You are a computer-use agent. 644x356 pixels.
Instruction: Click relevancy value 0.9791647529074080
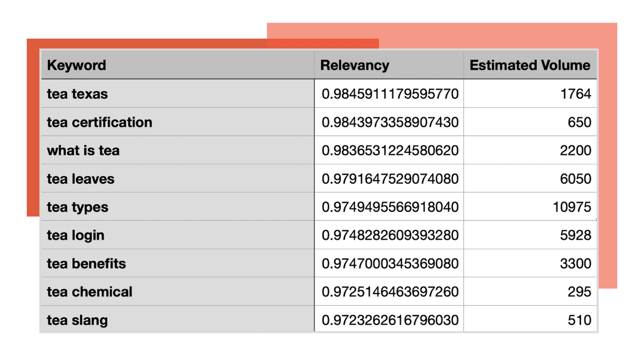[x=390, y=179]
